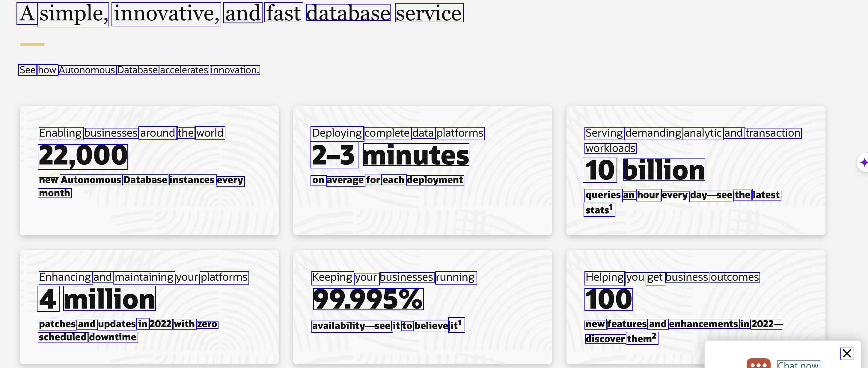Click footnote 2 after 'discover them'

654,336
